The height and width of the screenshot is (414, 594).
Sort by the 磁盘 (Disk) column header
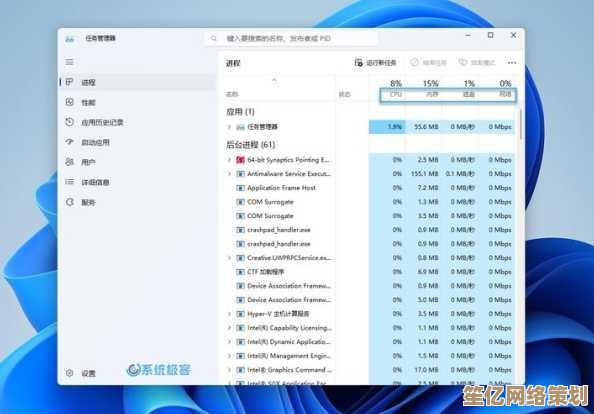click(x=469, y=94)
